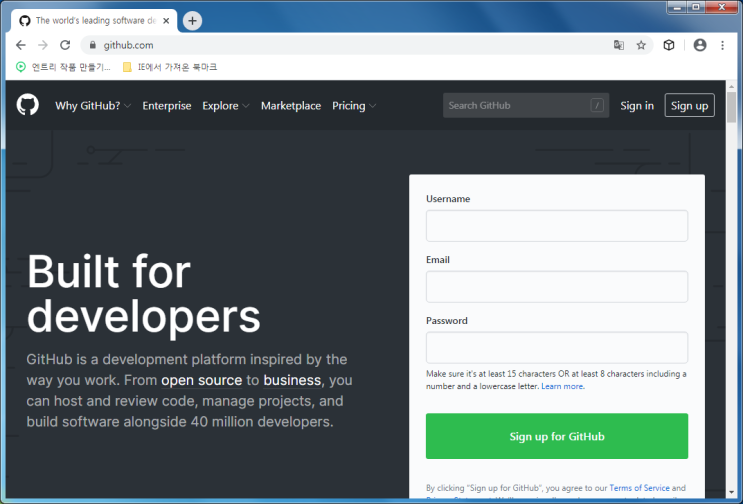Open the translate page icon
This screenshot has width=743, height=504.
tap(618, 45)
